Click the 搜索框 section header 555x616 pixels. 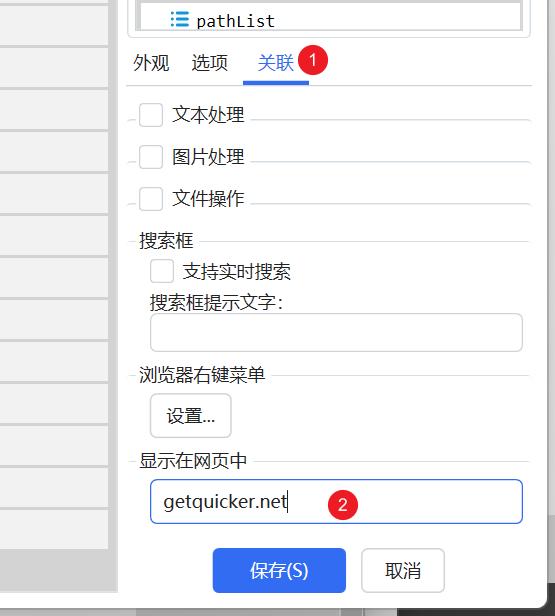pos(166,241)
